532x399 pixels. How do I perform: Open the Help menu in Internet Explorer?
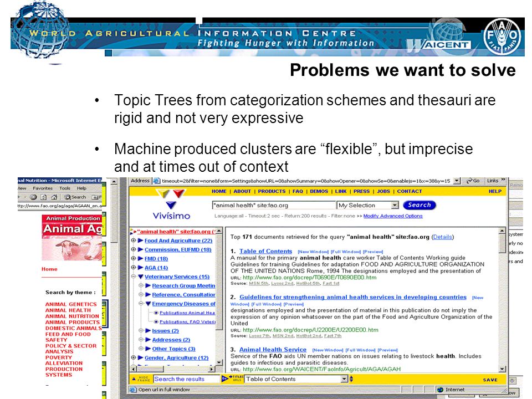[x=81, y=188]
